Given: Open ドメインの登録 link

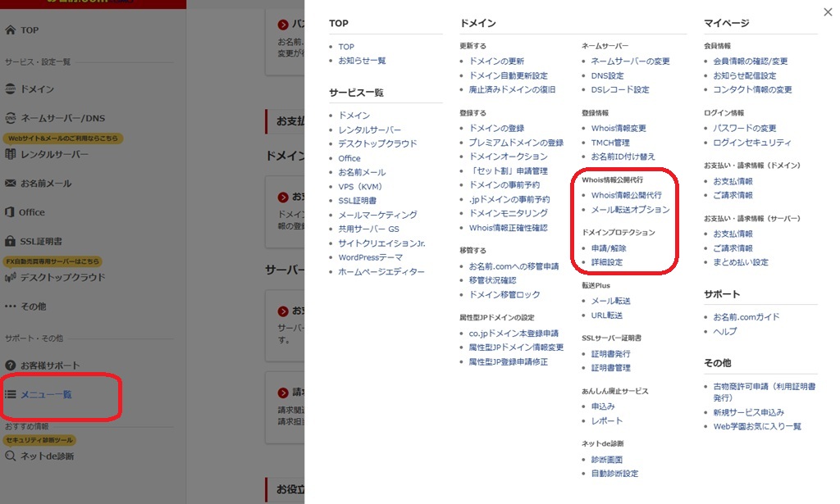Looking at the screenshot, I should coord(496,128).
